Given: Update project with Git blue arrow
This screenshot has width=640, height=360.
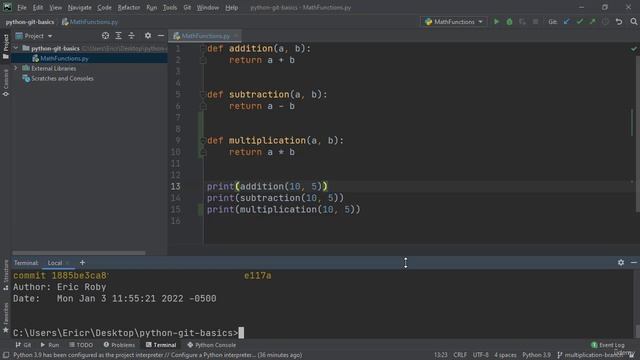Looking at the screenshot, I should 567,22.
